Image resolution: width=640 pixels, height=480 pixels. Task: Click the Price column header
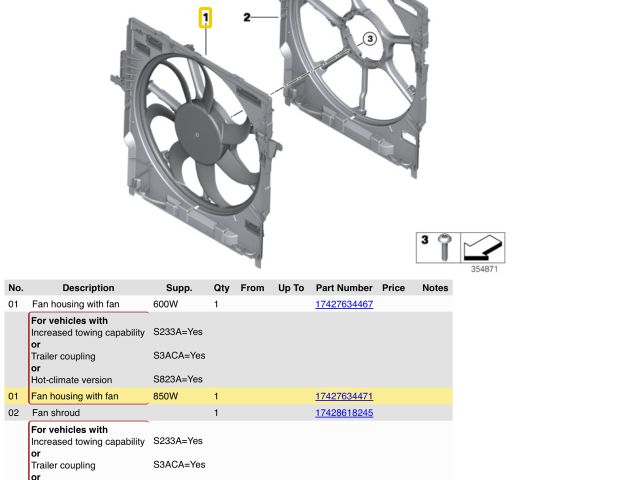(393, 288)
